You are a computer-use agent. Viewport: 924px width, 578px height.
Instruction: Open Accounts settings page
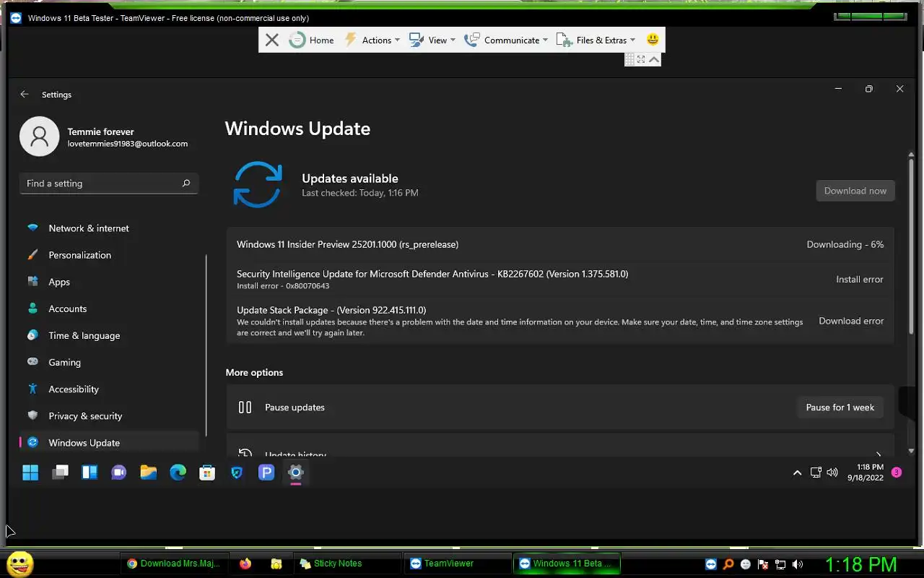click(x=109, y=309)
